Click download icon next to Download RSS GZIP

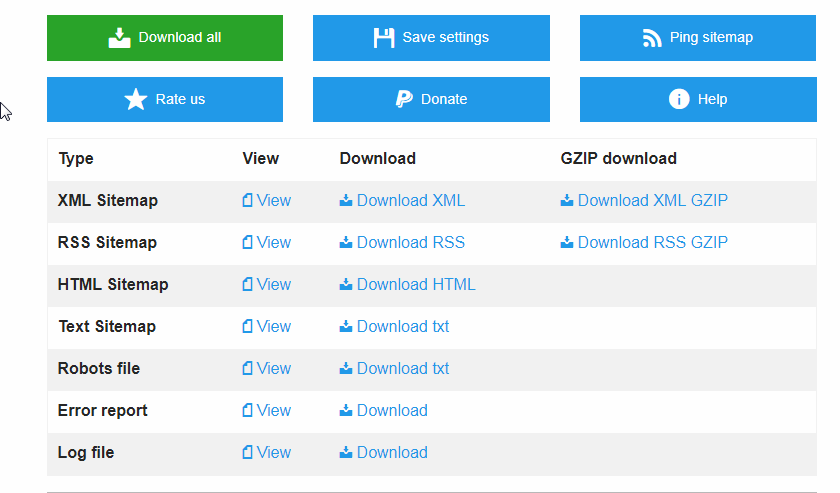point(566,242)
